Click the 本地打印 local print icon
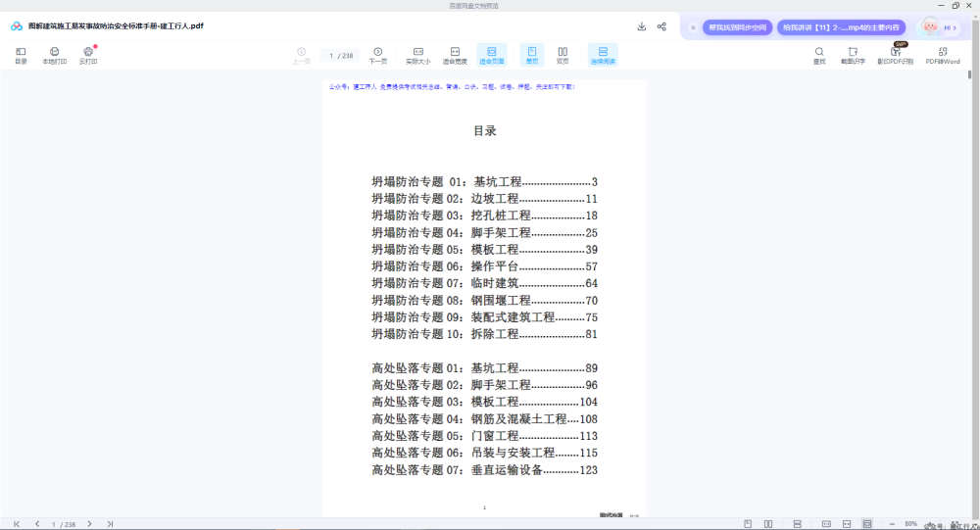This screenshot has width=980, height=530. point(54,55)
